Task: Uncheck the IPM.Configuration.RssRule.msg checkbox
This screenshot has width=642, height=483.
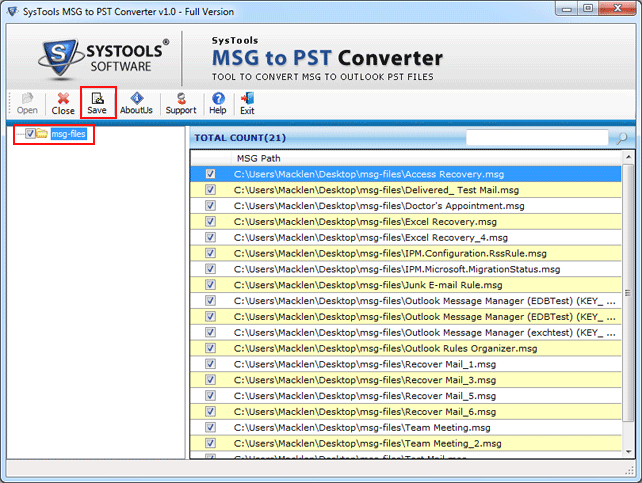Action: [210, 253]
